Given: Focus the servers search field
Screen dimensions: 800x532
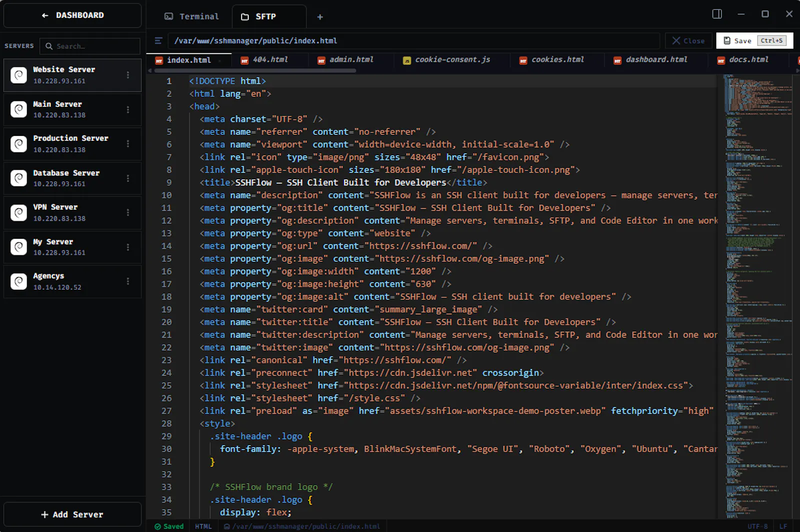Looking at the screenshot, I should click(90, 46).
